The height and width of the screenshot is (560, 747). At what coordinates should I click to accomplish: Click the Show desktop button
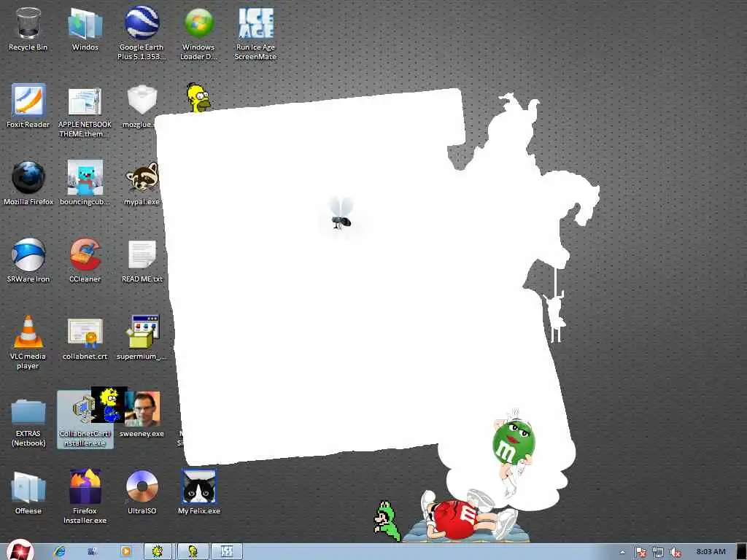[x=741, y=551]
